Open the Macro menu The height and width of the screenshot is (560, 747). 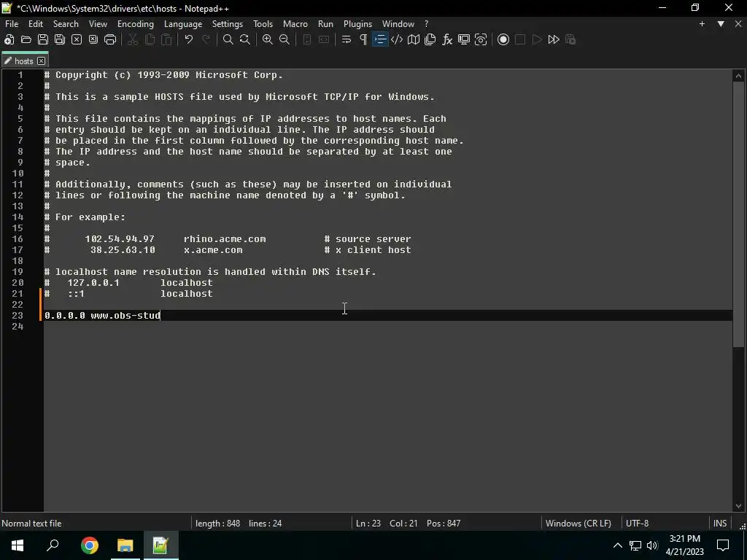coord(295,24)
